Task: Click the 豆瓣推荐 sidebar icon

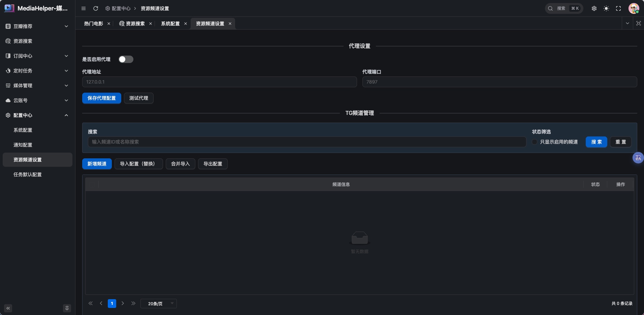Action: coord(8,26)
